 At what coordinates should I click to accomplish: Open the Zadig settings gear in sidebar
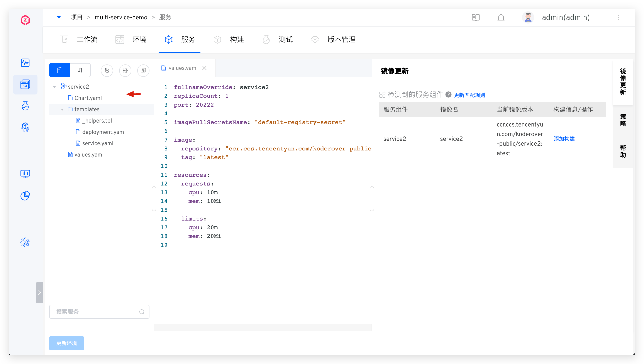[x=25, y=242]
